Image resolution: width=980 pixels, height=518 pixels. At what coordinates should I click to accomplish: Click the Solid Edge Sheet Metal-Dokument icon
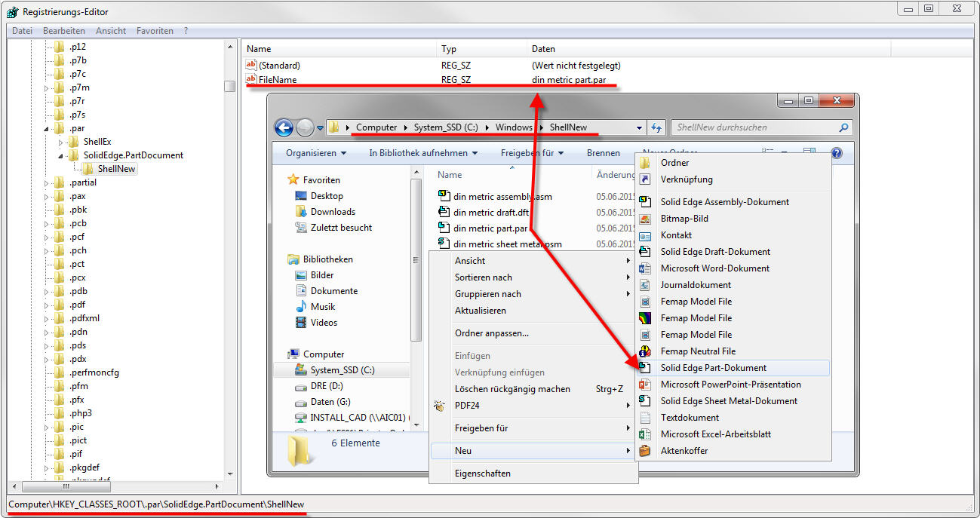[x=645, y=401]
